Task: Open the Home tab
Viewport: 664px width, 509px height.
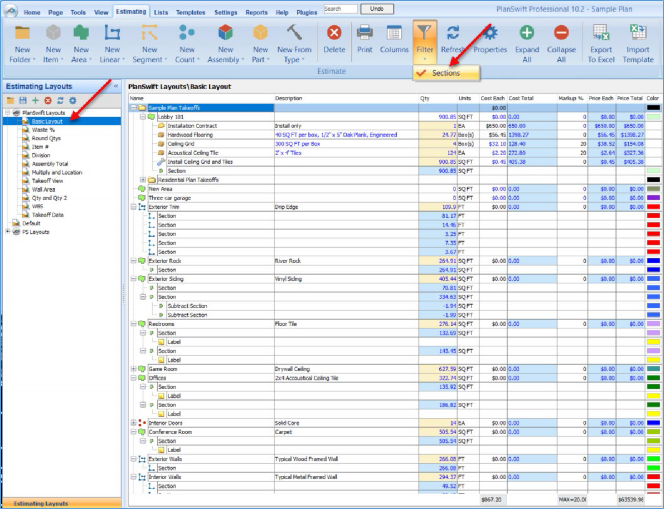Action: [32, 12]
